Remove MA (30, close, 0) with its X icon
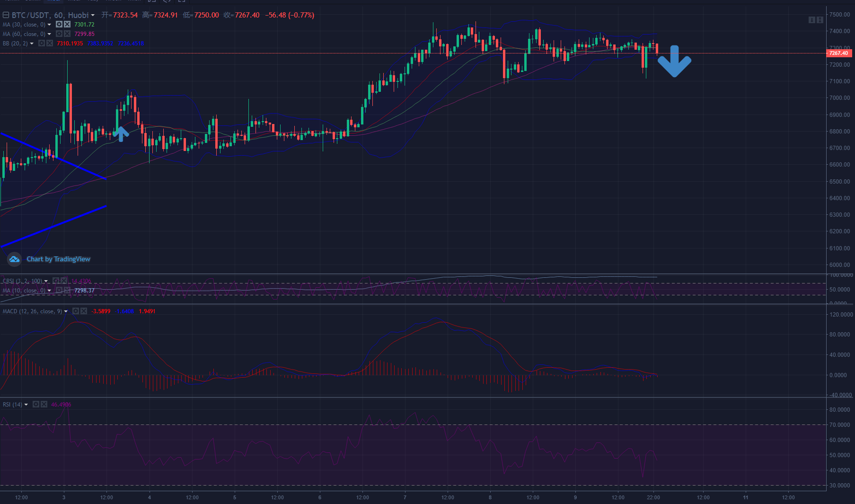The width and height of the screenshot is (855, 504). click(x=67, y=24)
